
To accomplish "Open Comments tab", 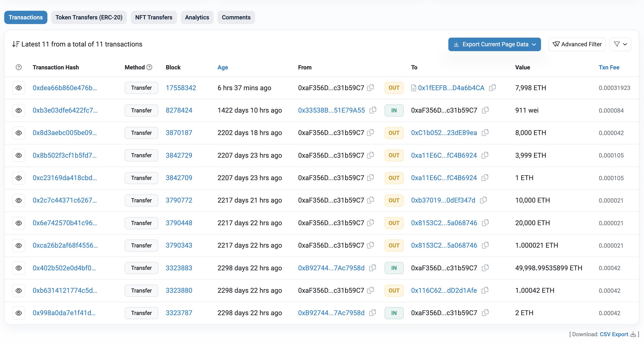I will pyautogui.click(x=236, y=17).
